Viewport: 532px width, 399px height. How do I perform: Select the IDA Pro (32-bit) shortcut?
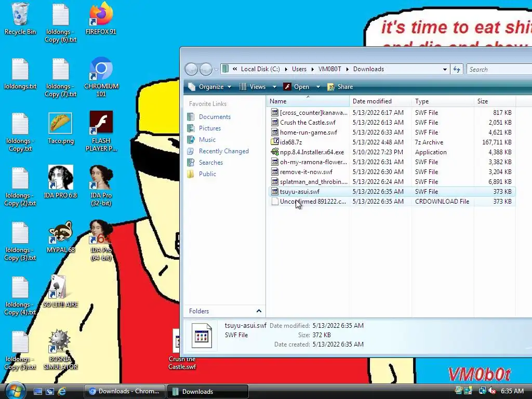[x=101, y=186]
